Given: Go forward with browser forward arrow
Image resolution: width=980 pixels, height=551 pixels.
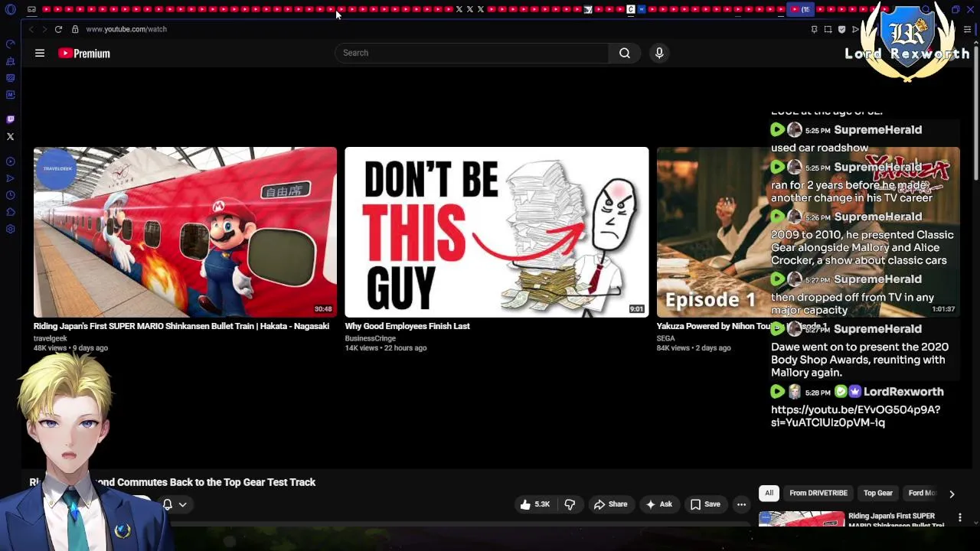Looking at the screenshot, I should (44, 29).
